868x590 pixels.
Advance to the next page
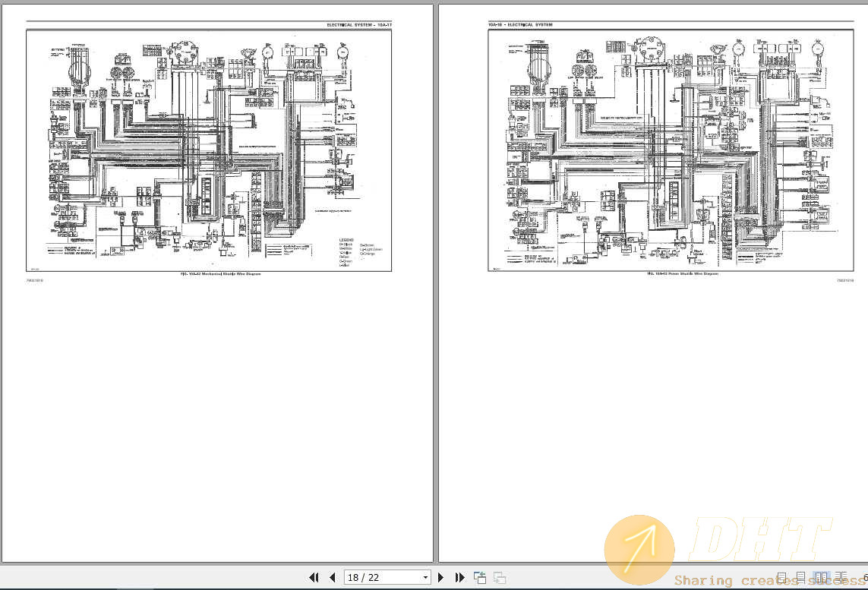coord(441,577)
